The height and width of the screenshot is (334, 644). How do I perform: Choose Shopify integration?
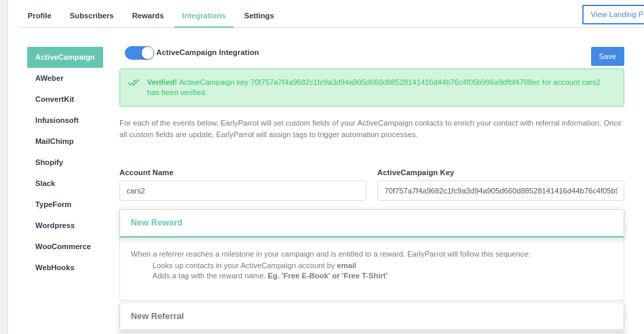point(49,162)
